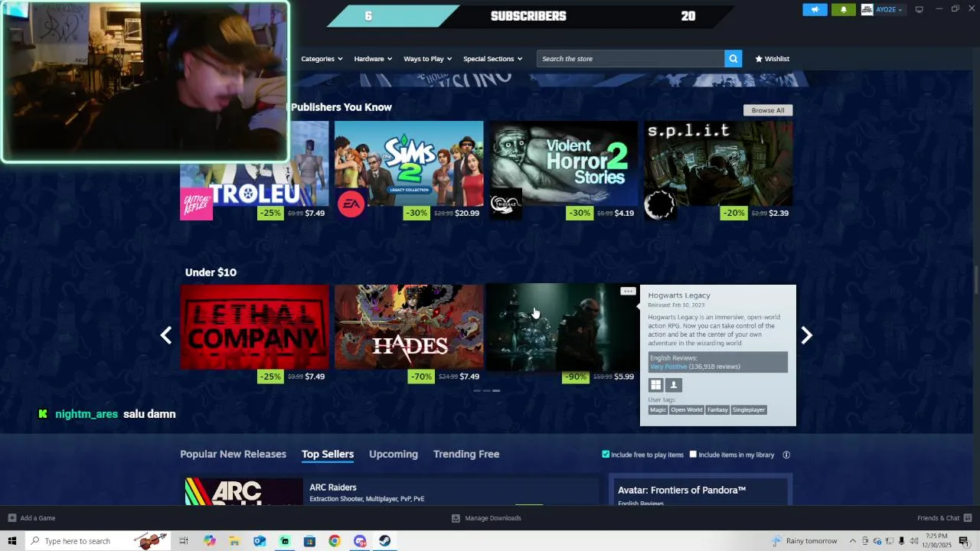Click the Wishlist star icon
This screenshot has width=980, height=551.
(759, 59)
